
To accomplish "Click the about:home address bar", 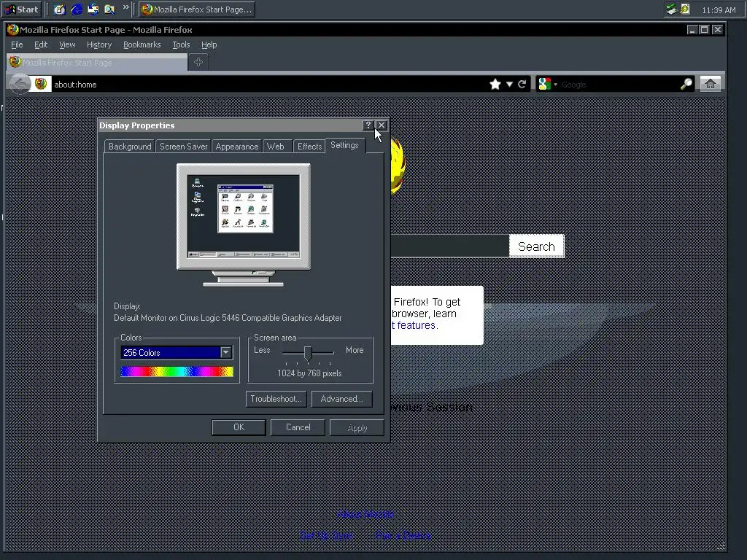I will point(267,85).
